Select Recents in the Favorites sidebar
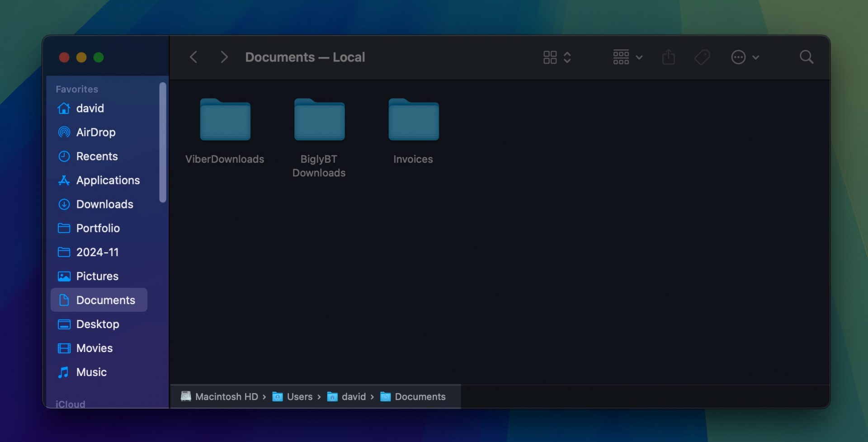This screenshot has height=442, width=868. coord(96,156)
